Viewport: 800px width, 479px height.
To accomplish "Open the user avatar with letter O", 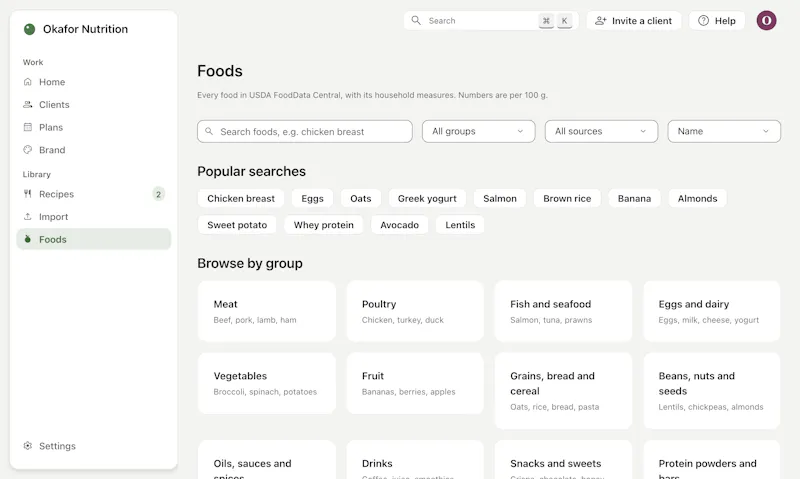I will tap(766, 20).
